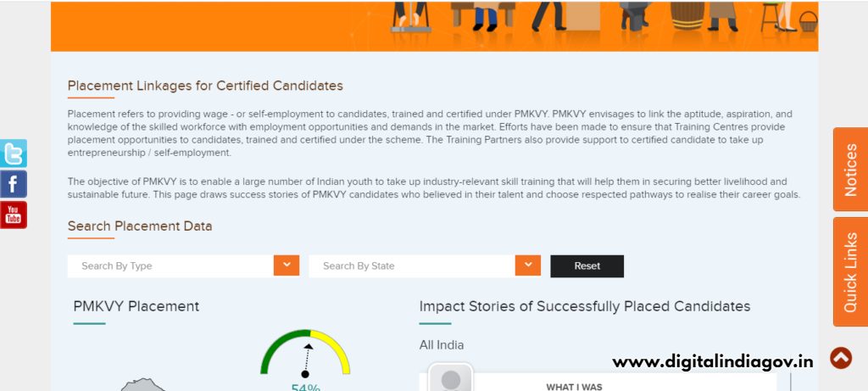Viewport: 868px width, 391px height.
Task: Click the orange illustrated banner image
Action: (435, 25)
